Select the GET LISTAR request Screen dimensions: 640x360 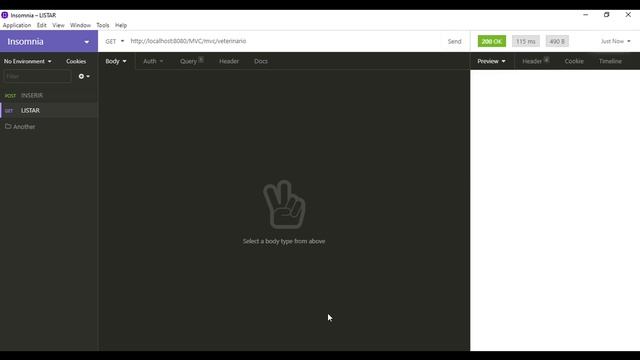49,111
